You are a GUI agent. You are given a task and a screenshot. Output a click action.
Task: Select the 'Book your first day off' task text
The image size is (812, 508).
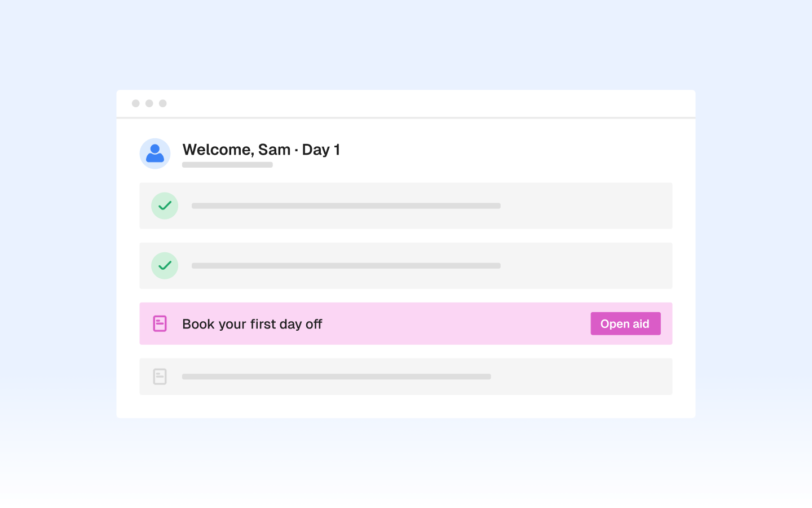pyautogui.click(x=252, y=324)
